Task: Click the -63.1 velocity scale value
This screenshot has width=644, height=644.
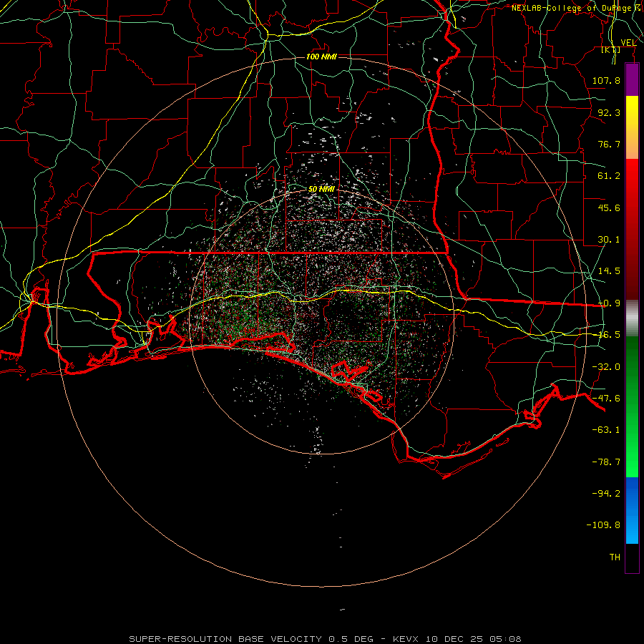Action: 606,430
